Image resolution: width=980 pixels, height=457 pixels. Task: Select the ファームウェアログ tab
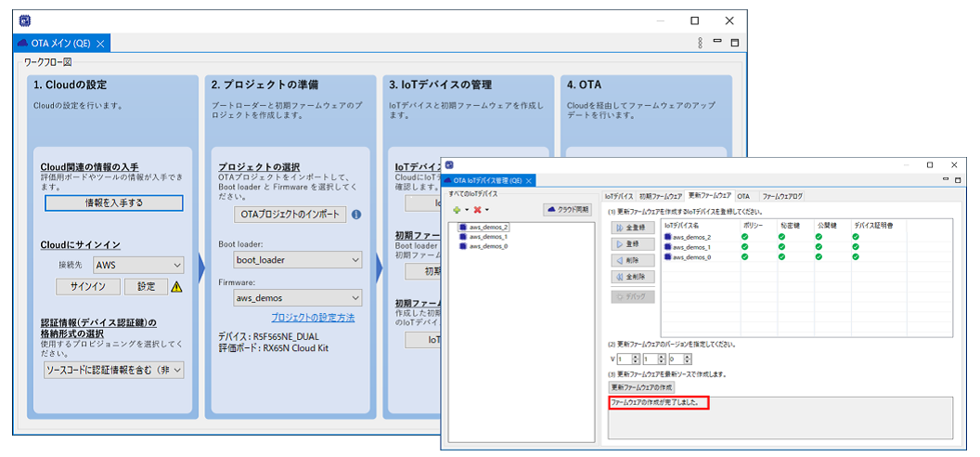(782, 197)
